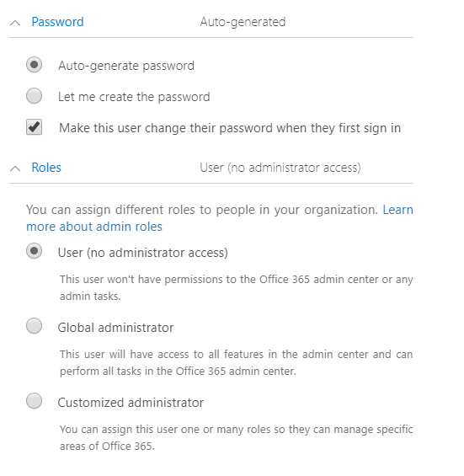Click the 'Auto-generate password' label text
The height and width of the screenshot is (476, 464).
pos(126,66)
